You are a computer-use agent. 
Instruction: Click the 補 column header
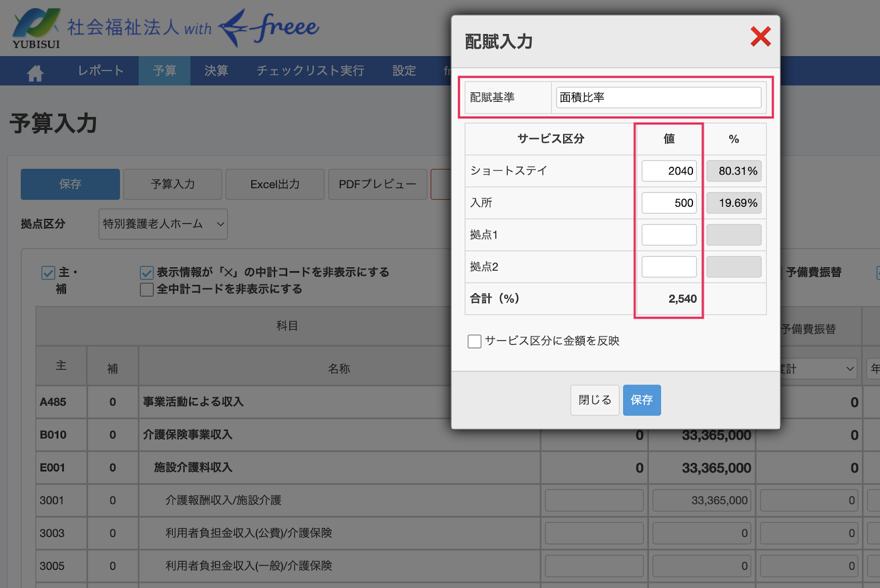[112, 369]
